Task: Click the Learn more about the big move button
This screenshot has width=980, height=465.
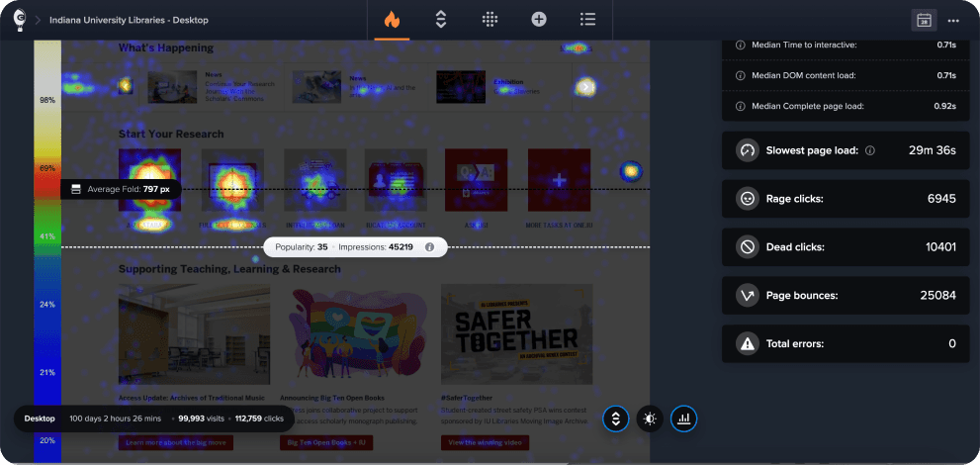Action: 176,442
